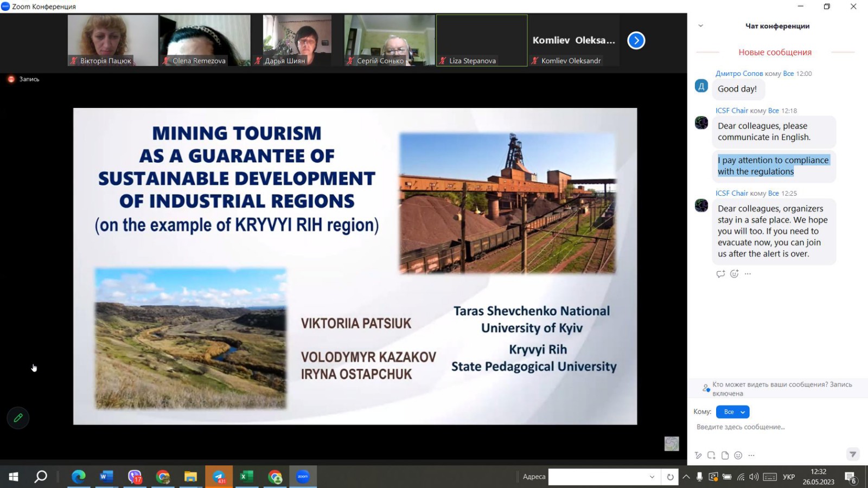Click the taskbar address refresh button
This screenshot has width=868, height=488.
point(670,477)
